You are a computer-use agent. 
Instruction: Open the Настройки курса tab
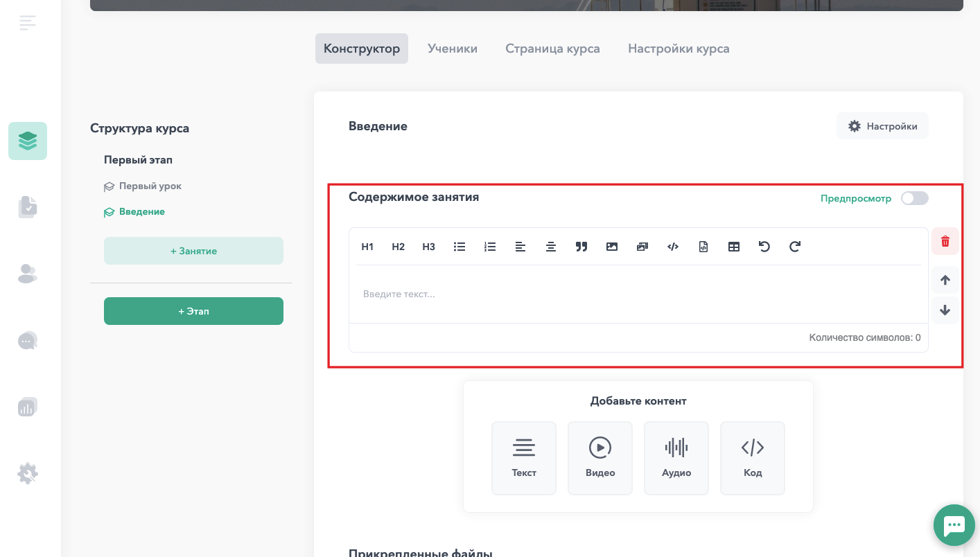[679, 48]
